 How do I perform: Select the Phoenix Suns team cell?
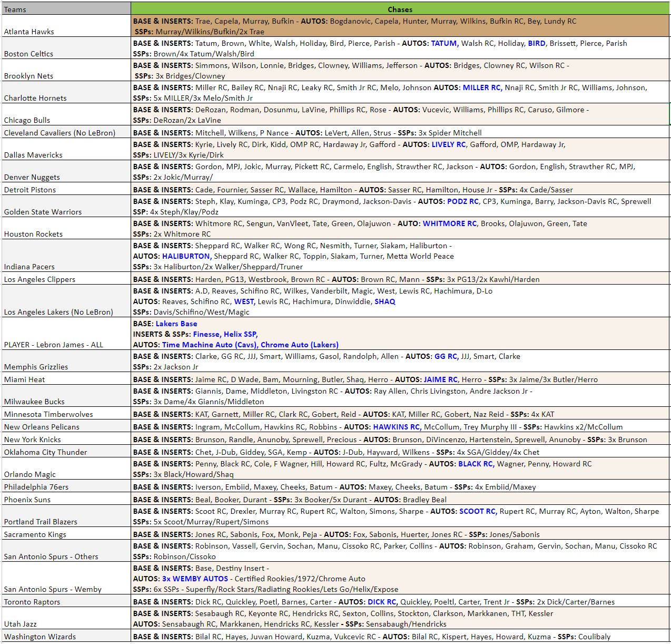click(66, 500)
